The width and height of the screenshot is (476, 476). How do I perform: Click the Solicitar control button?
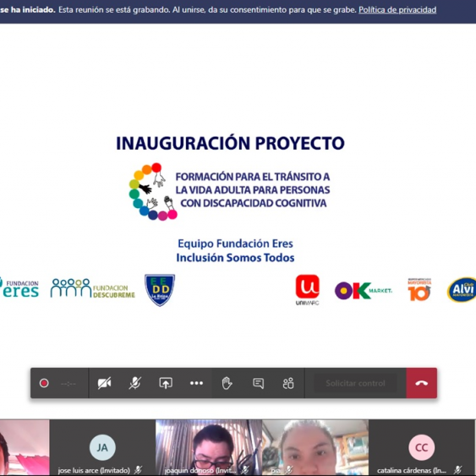click(x=355, y=383)
